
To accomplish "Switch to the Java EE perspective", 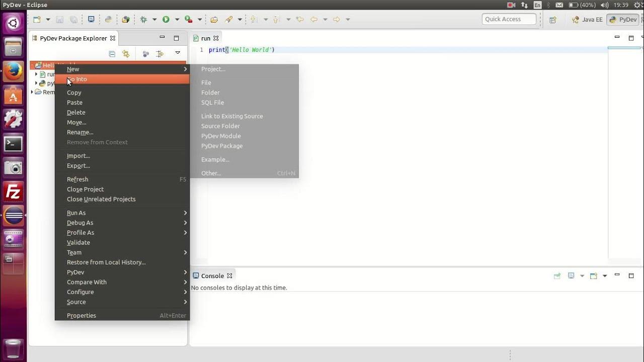I will [587, 20].
